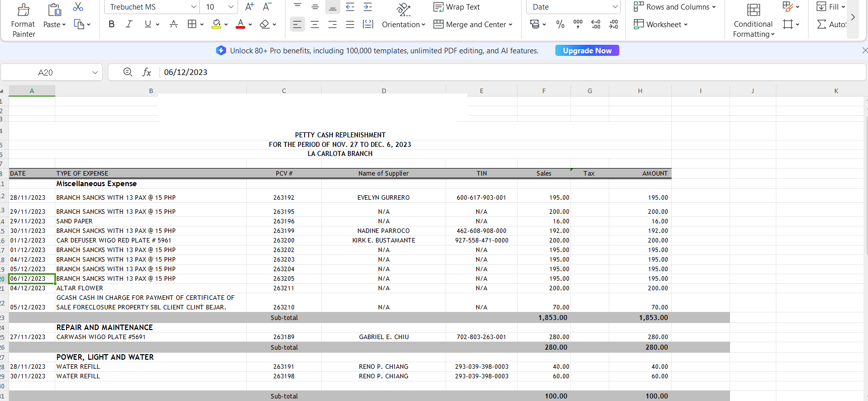Viewport: 868px width, 401px height.
Task: Click the distributed alignment icon
Action: [368, 24]
